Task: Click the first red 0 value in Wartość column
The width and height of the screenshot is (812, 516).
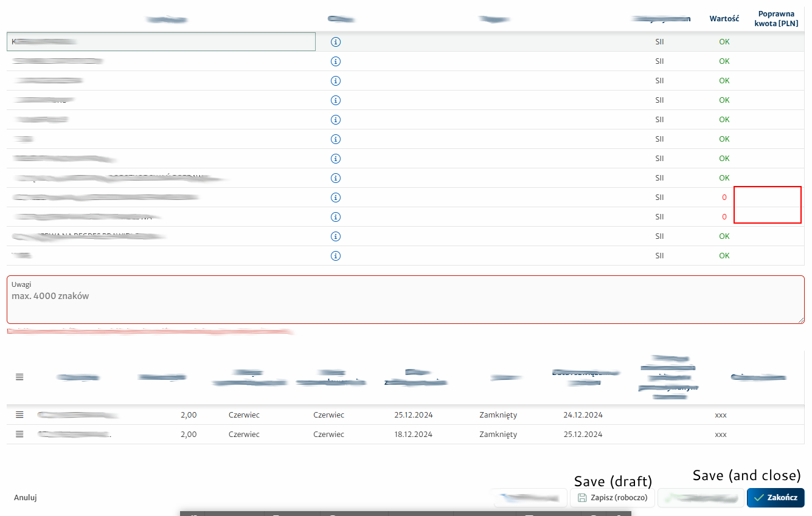Action: click(x=724, y=197)
